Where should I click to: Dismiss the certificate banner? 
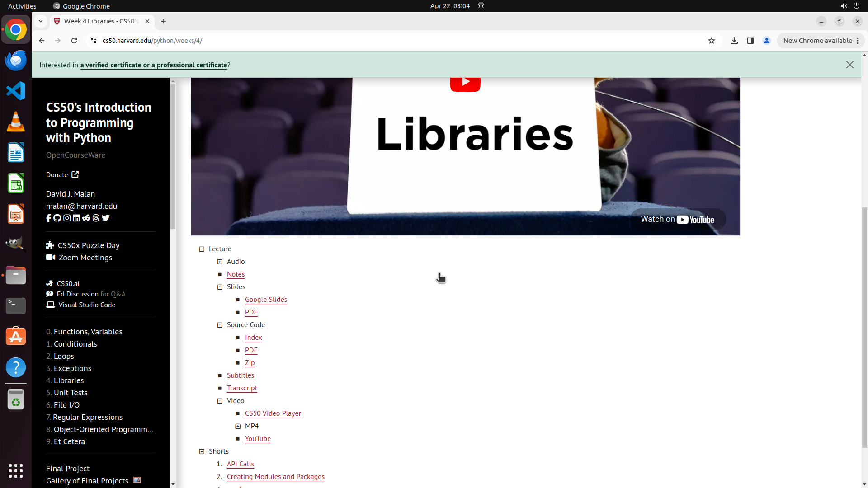pyautogui.click(x=850, y=65)
